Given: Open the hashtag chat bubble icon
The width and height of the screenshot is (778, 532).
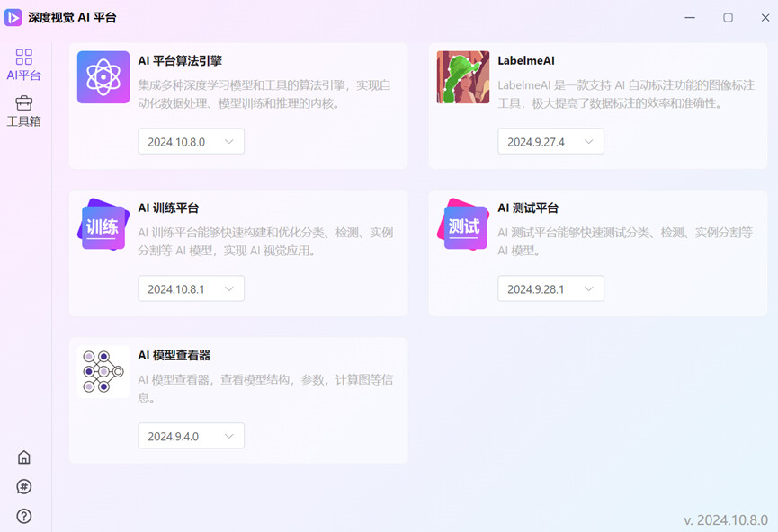Looking at the screenshot, I should click(23, 486).
